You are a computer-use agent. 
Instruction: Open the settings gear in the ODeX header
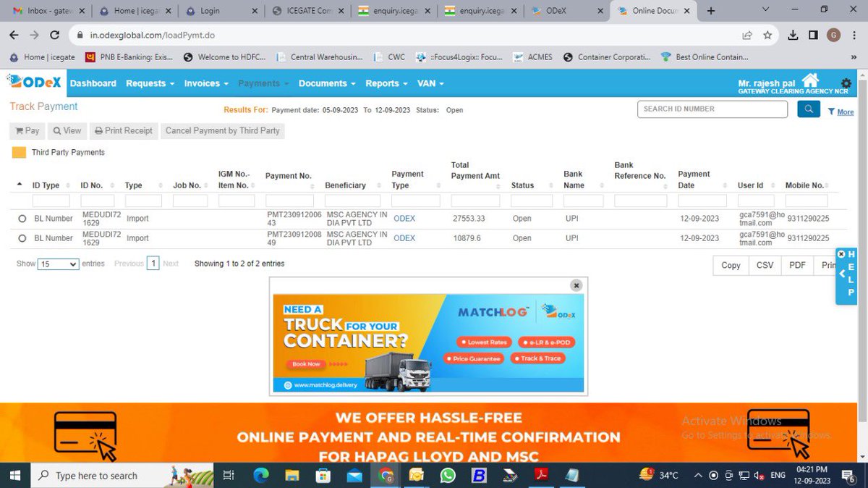846,84
